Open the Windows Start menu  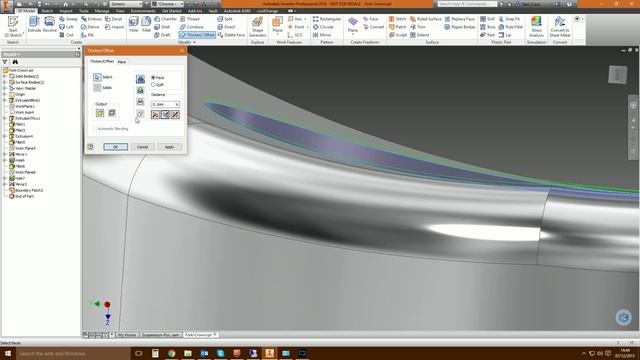(7, 353)
